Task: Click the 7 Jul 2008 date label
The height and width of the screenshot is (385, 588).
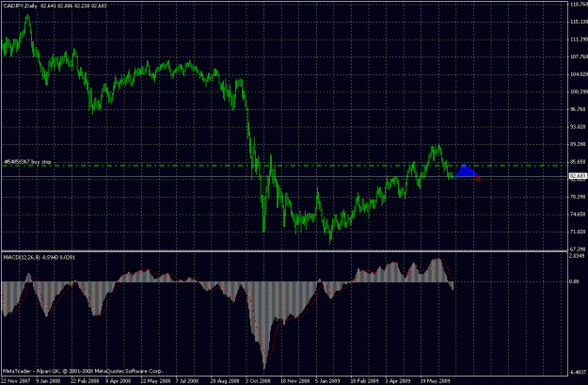Action: click(x=187, y=381)
